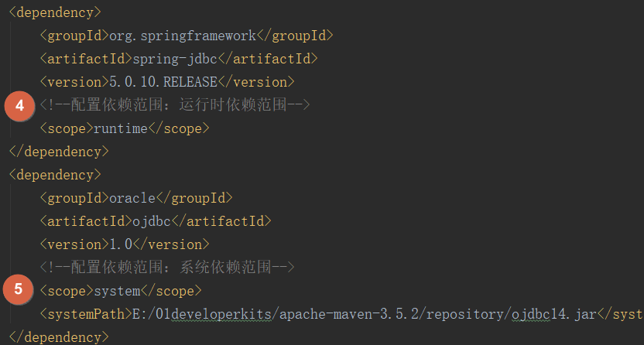Image resolution: width=644 pixels, height=345 pixels.
Task: Click the first opening dependency tag
Action: tap(55, 12)
